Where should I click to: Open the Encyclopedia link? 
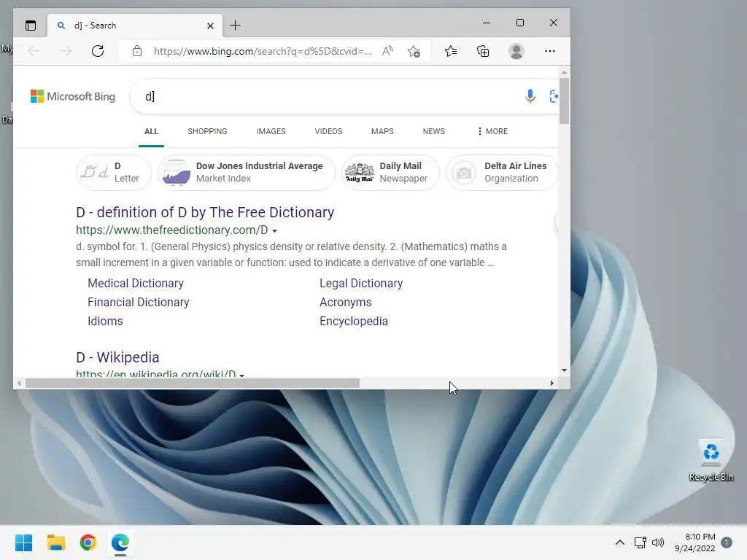(354, 322)
